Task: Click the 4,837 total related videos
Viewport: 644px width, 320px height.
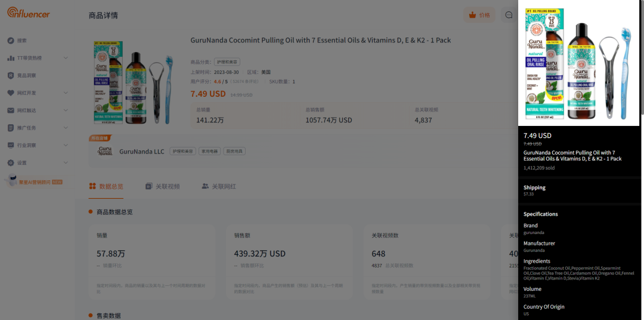Action: [423, 120]
